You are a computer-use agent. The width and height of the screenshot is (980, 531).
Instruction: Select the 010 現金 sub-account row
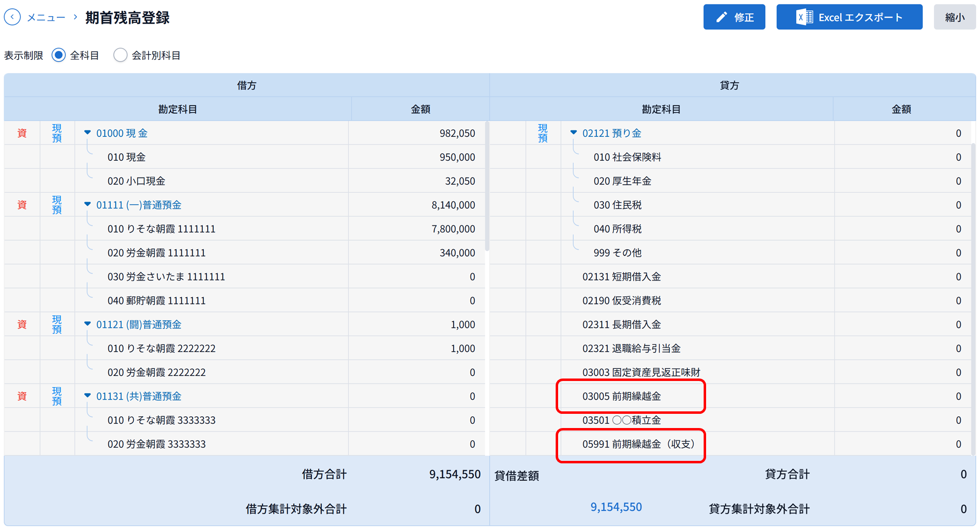[245, 157]
